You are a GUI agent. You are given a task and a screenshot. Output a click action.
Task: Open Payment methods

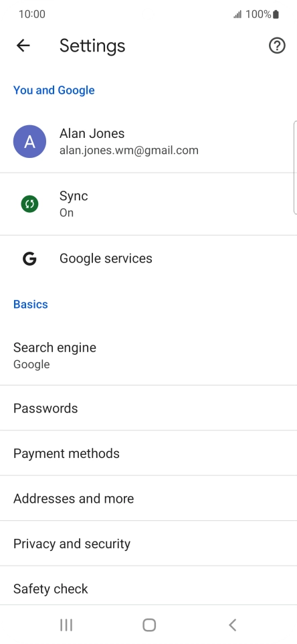coord(148,453)
